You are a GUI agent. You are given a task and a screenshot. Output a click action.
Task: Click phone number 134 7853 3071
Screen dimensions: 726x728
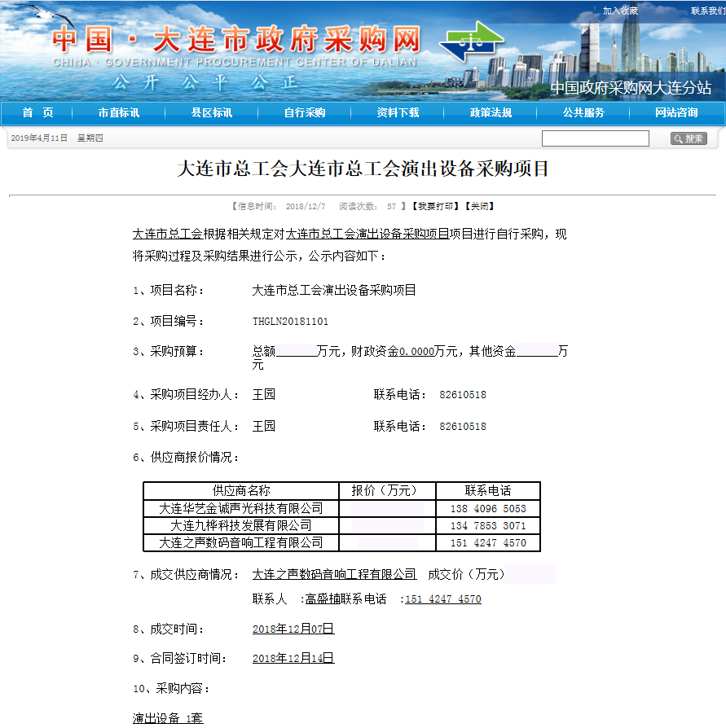point(488,525)
